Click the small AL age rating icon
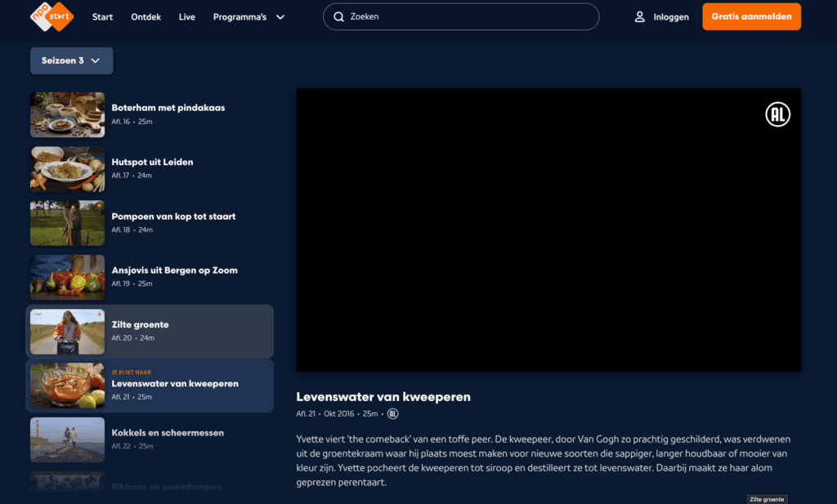This screenshot has width=837, height=504. [393, 414]
